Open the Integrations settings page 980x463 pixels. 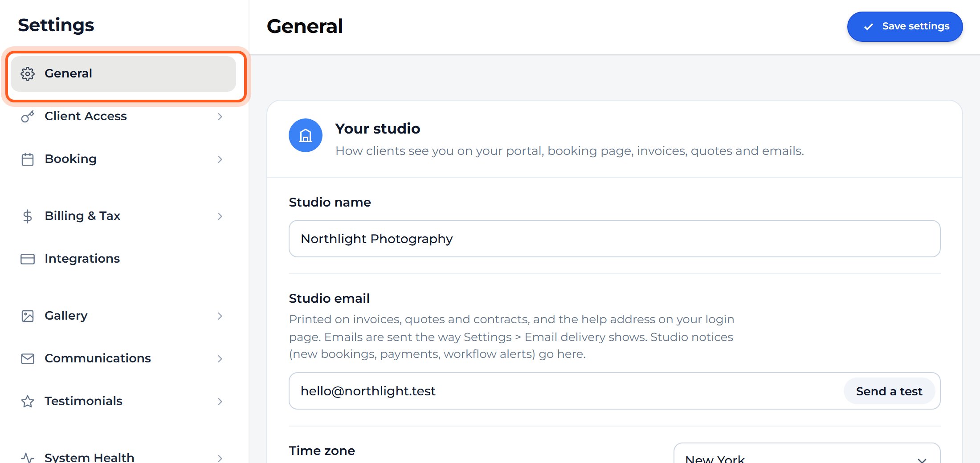coord(123,259)
